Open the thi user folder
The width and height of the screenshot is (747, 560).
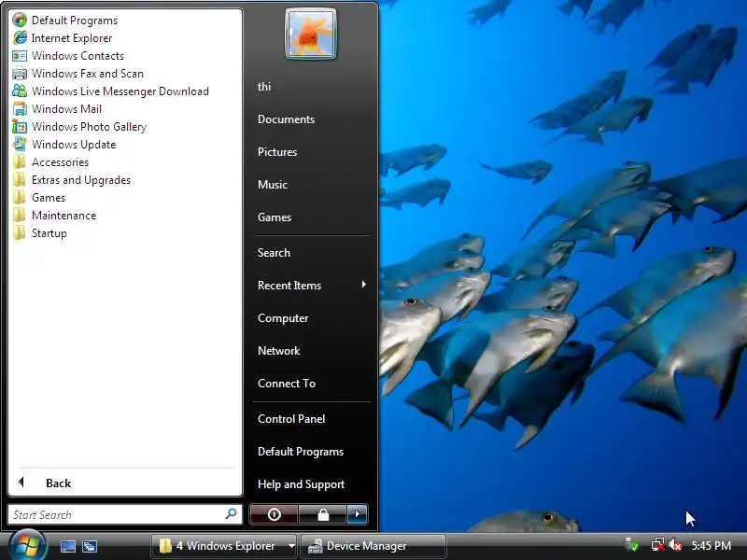(x=264, y=87)
